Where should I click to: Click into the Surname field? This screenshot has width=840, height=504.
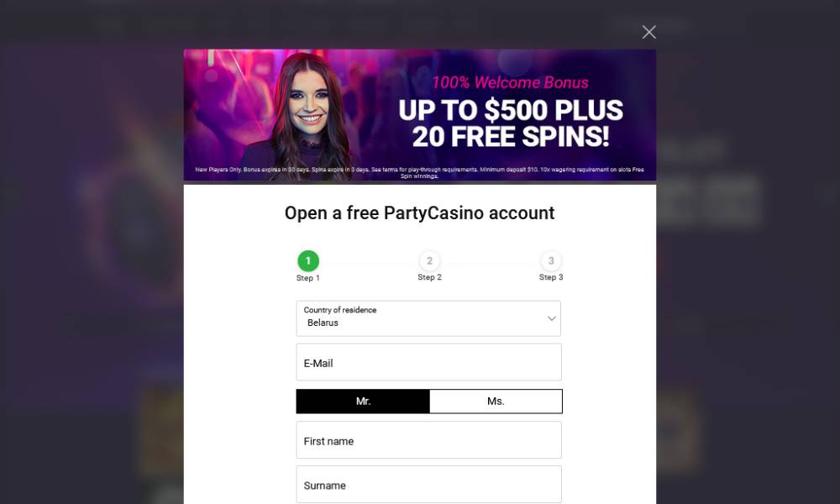click(428, 485)
